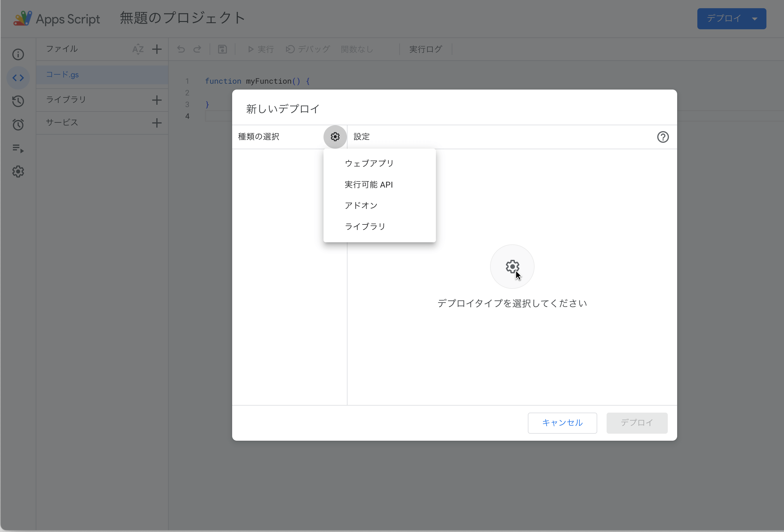This screenshot has width=784, height=532.
Task: Open the 関数なし function selector dropdown
Action: click(x=357, y=49)
